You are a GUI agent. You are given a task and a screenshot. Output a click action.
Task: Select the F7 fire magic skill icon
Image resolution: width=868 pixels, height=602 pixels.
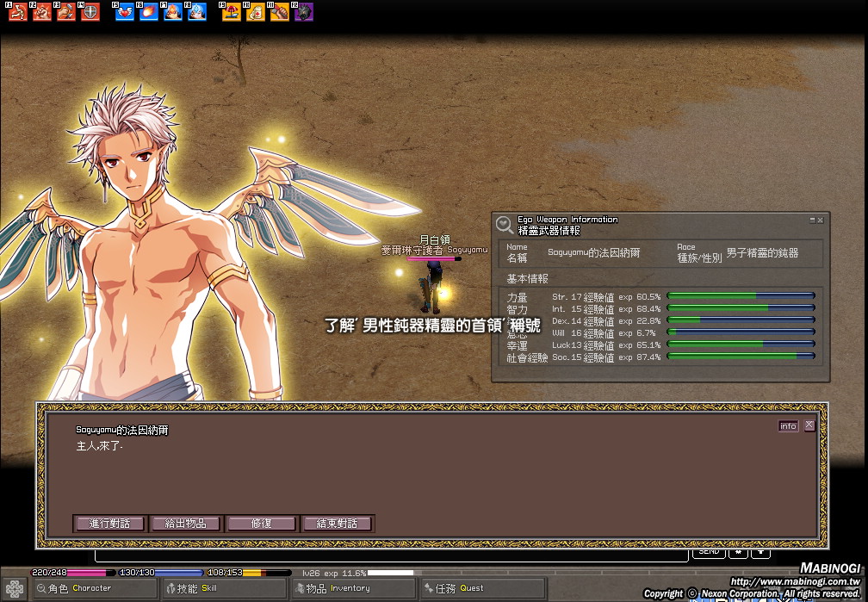(x=173, y=12)
